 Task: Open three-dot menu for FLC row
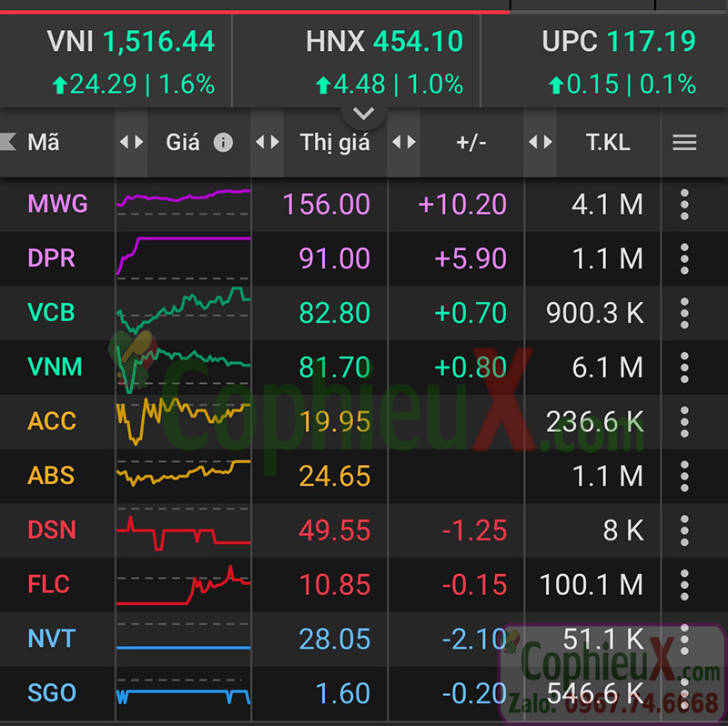pos(684,584)
